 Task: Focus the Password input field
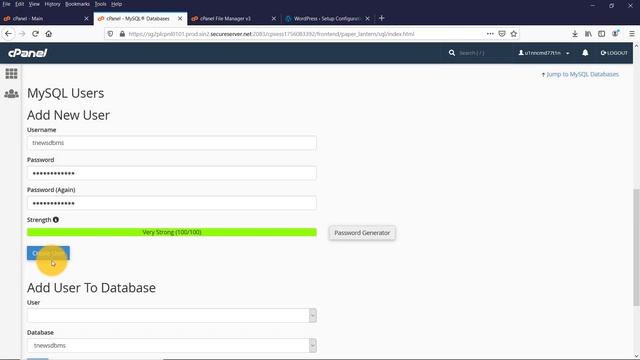[172, 173]
